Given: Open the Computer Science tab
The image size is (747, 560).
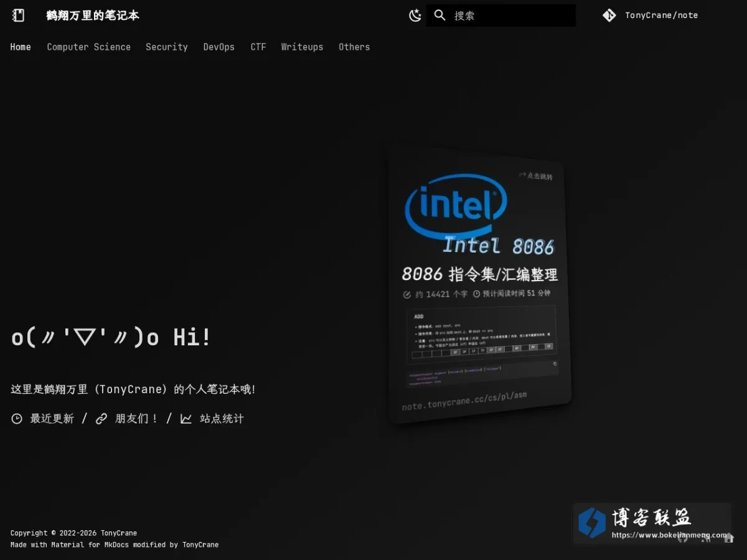Looking at the screenshot, I should pyautogui.click(x=89, y=47).
